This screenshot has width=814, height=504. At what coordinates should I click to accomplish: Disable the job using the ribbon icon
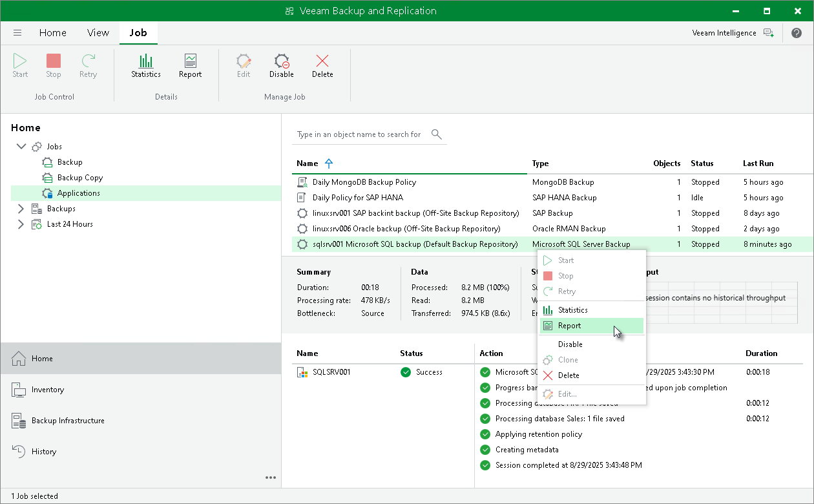pyautogui.click(x=281, y=65)
